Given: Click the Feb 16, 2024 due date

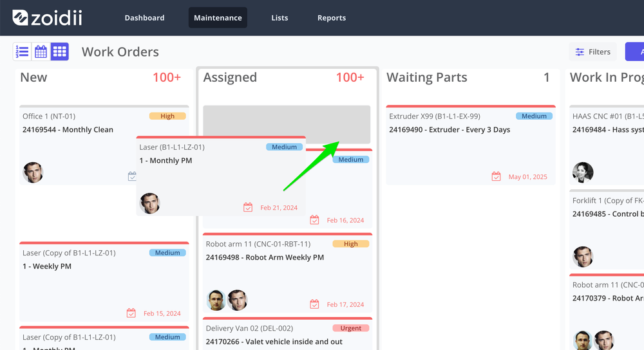Looking at the screenshot, I should coord(345,220).
